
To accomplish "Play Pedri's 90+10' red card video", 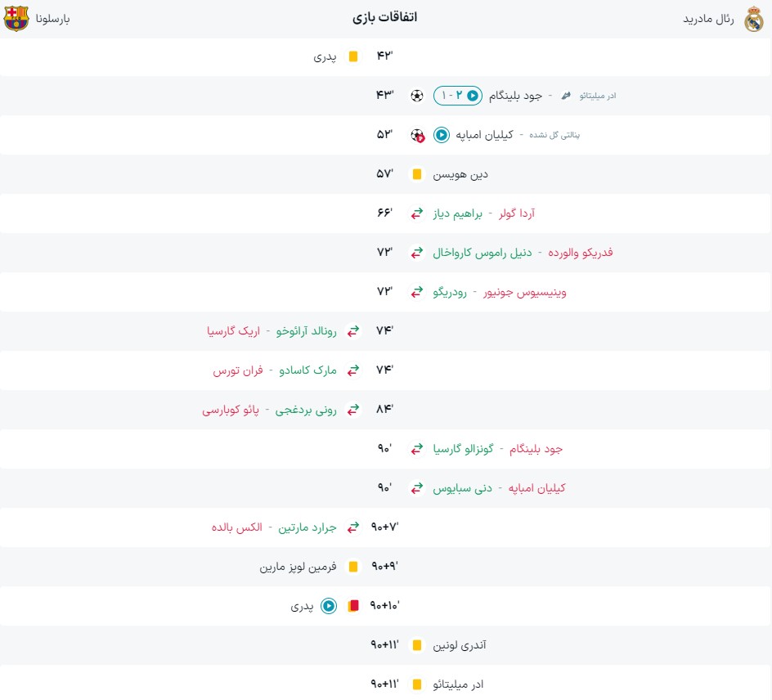I will pyautogui.click(x=329, y=606).
